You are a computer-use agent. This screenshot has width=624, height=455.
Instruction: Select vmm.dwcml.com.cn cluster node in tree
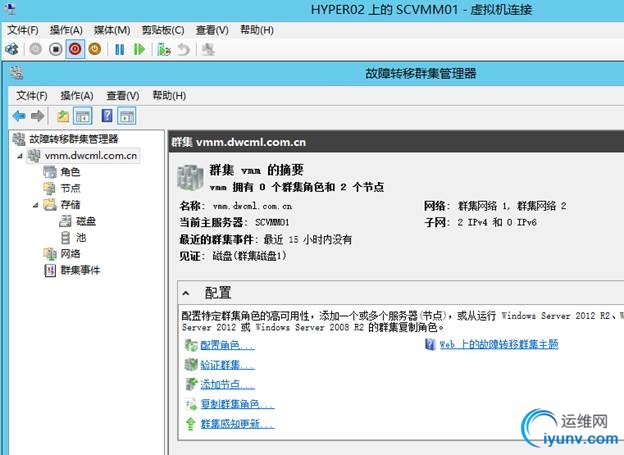(x=91, y=155)
